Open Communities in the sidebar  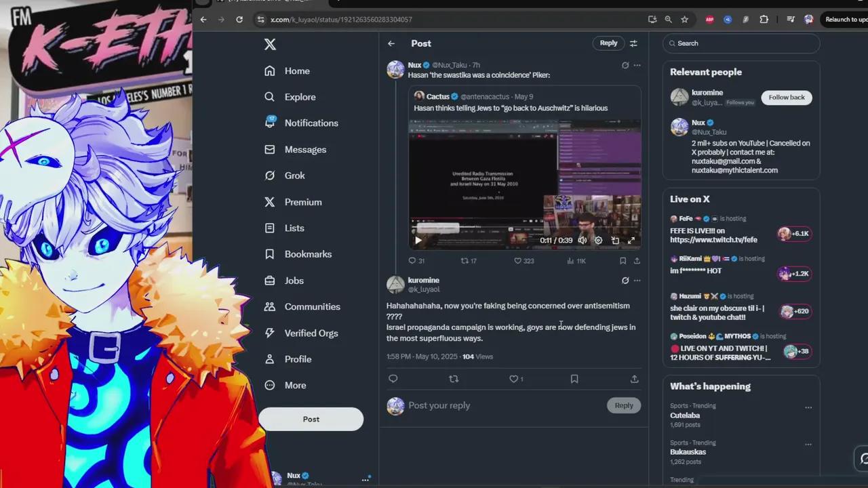click(302, 306)
